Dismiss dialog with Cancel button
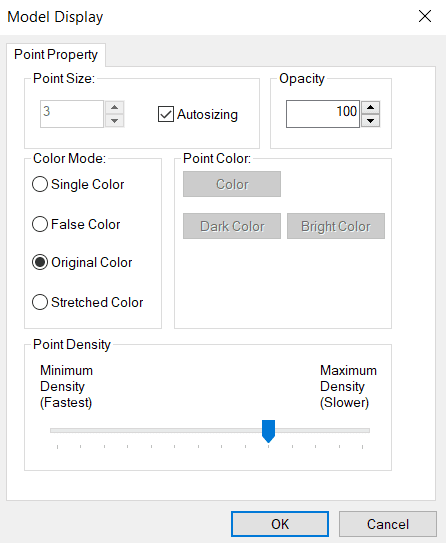Screen dimensions: 446x543 point(388,524)
